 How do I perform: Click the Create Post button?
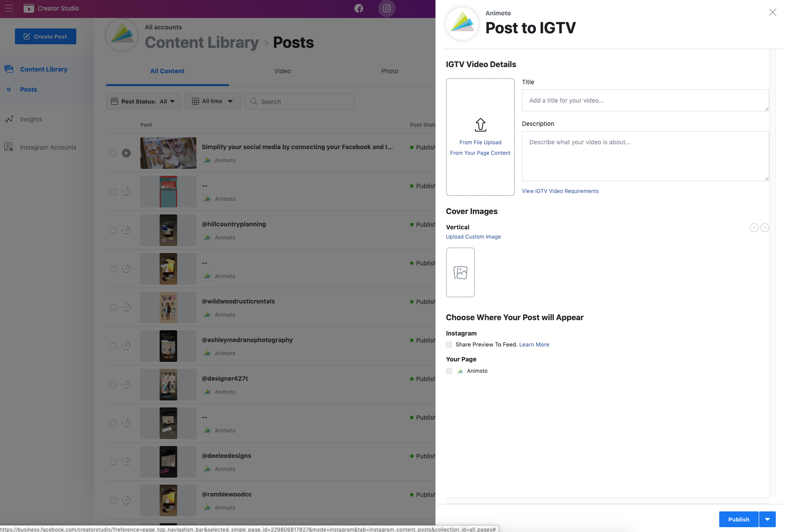coord(46,36)
